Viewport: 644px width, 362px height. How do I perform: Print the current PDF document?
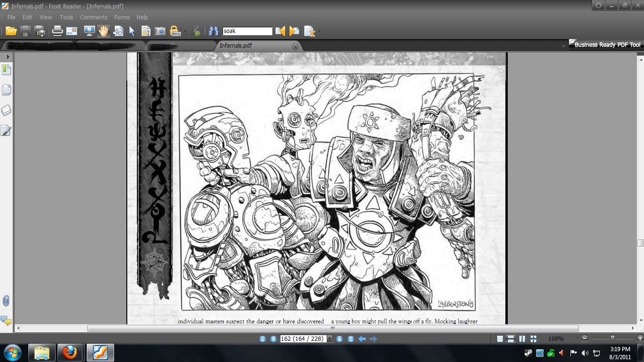coord(57,31)
